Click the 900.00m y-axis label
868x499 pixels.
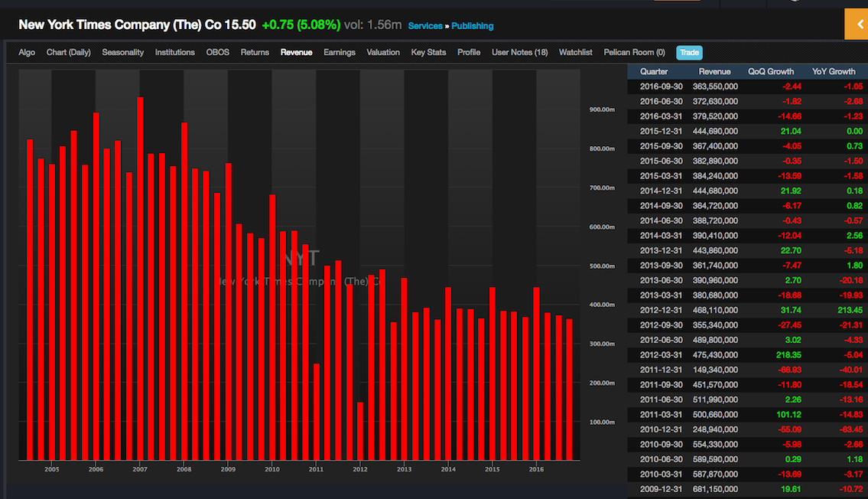point(602,110)
